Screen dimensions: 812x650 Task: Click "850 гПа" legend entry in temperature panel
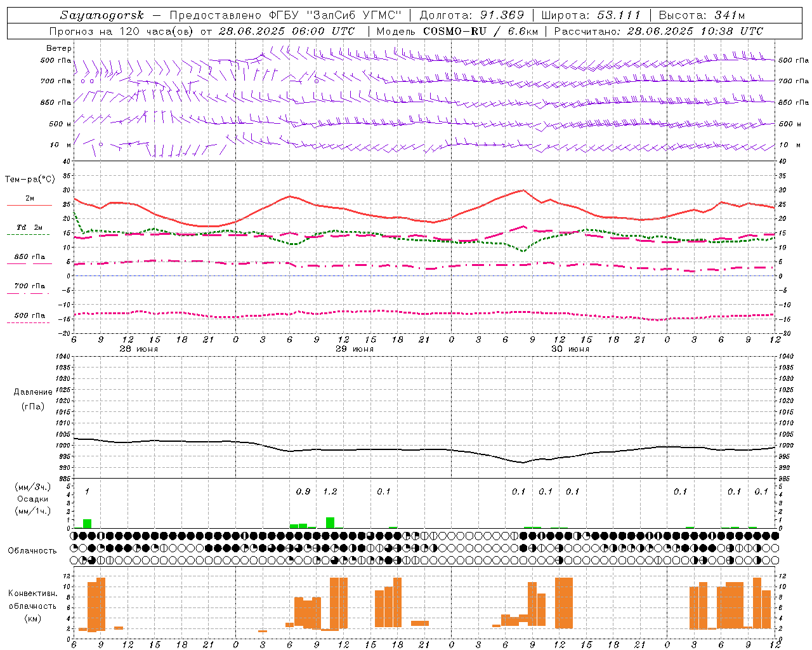point(30,257)
